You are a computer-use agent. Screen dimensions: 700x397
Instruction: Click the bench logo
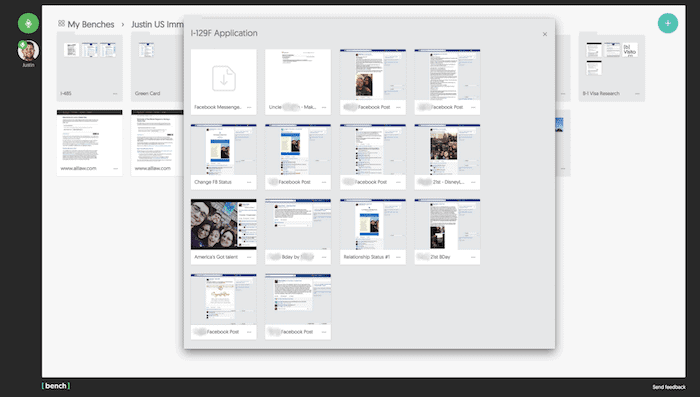56,386
